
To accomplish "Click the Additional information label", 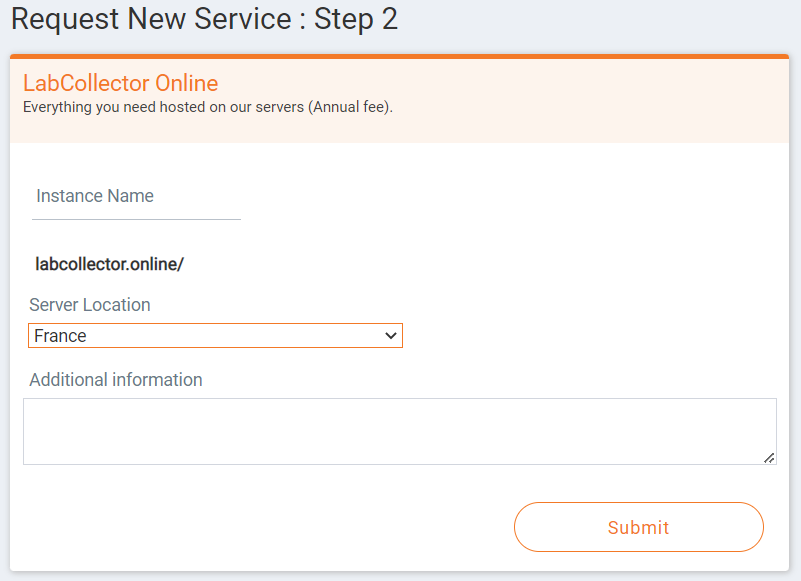I will click(116, 380).
